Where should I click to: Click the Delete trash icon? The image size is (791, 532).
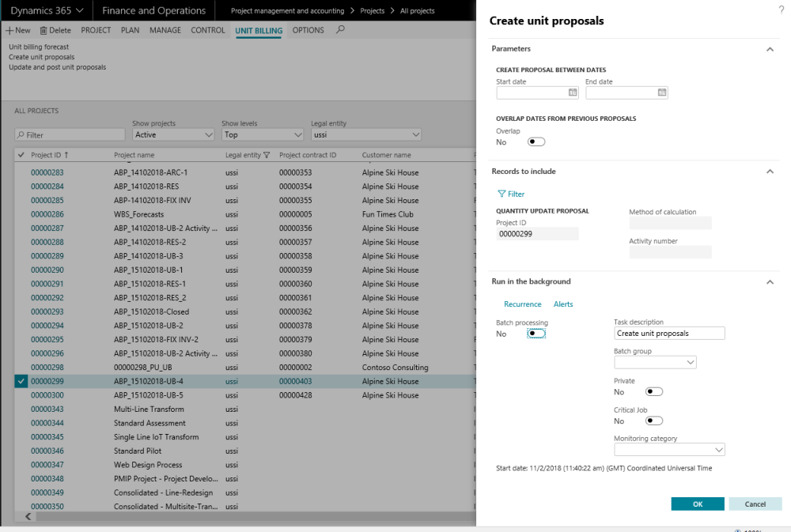(x=43, y=30)
